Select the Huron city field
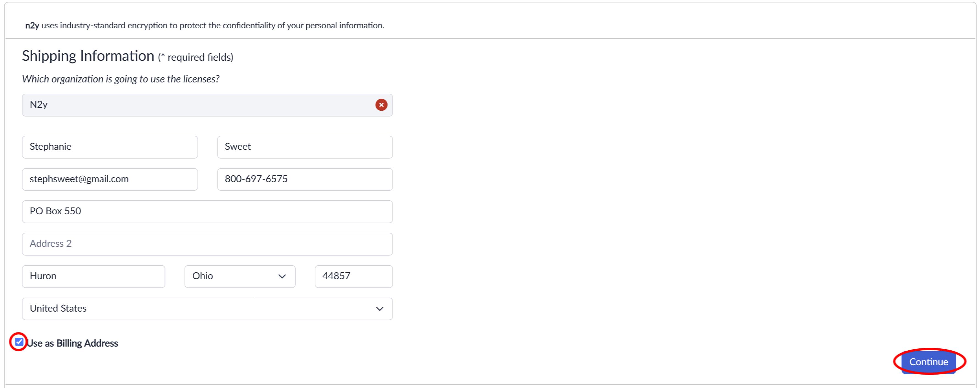Viewport: 980px width, 388px height. point(93,276)
